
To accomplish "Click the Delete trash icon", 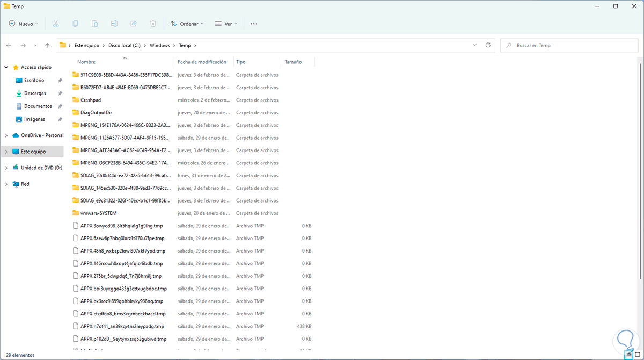I will pos(153,24).
